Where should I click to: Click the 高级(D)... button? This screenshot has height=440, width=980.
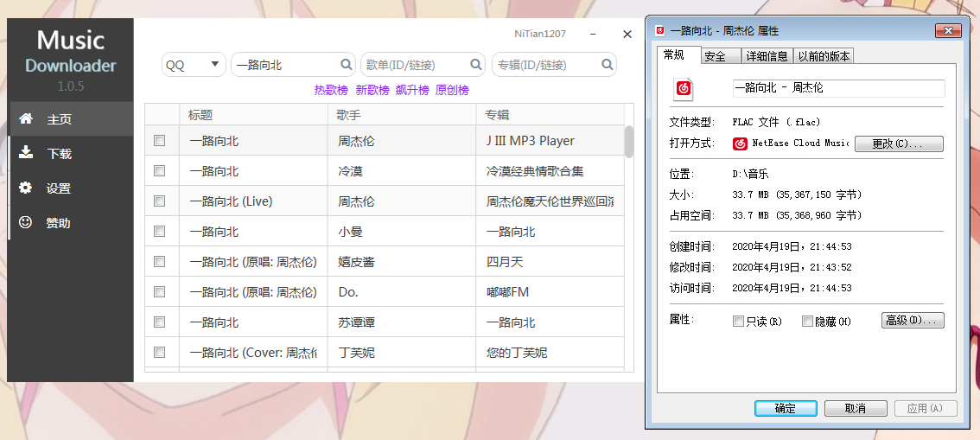coord(913,321)
